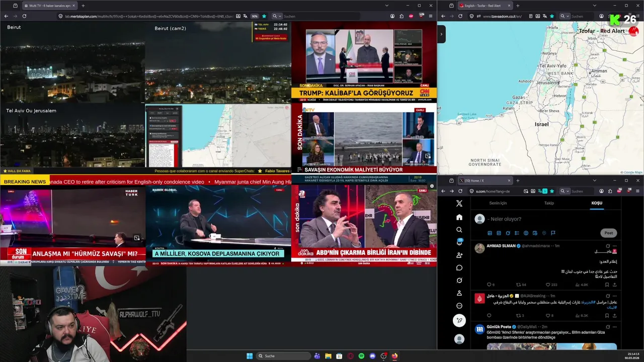The width and height of the screenshot is (644, 362).
Task: Like the AJABreaking post
Action: click(x=548, y=316)
